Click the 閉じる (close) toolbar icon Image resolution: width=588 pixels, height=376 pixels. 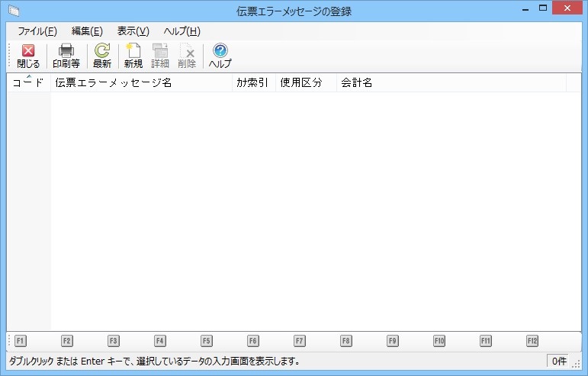point(28,56)
